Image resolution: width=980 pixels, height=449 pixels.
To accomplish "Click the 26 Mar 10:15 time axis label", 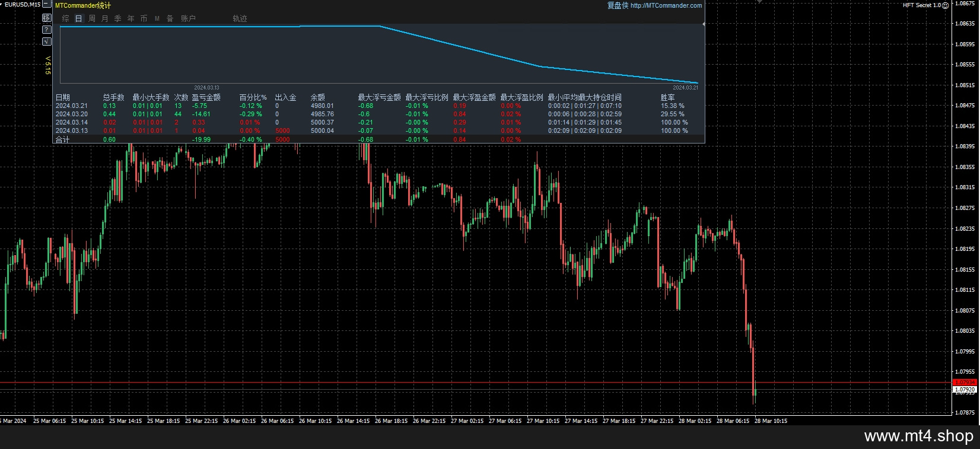I will 315,421.
